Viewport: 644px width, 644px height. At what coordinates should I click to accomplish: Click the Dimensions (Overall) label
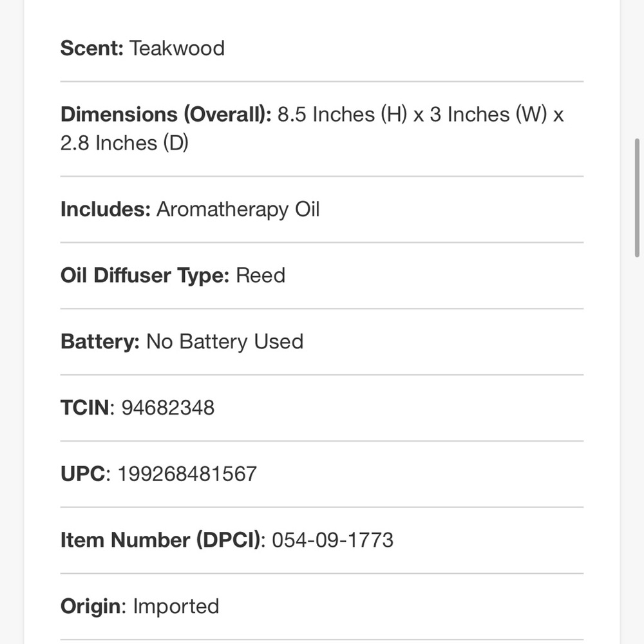pos(166,115)
